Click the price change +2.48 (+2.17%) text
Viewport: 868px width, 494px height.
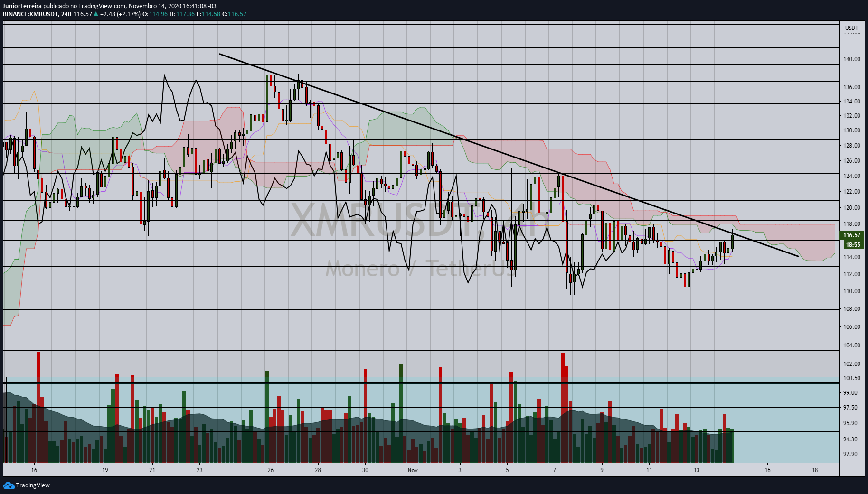(x=120, y=14)
